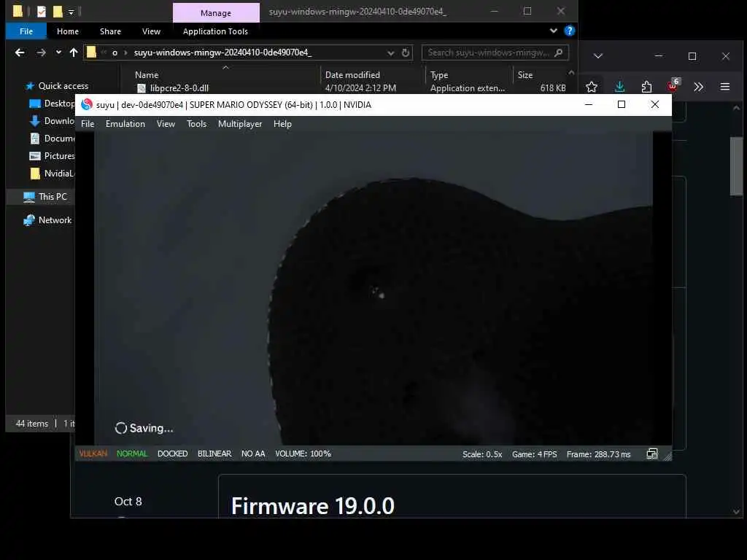Open Pictures in the navigation pane

tap(52, 156)
